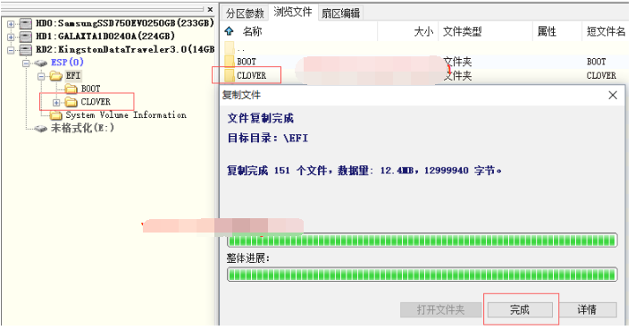Screen dimensions: 644x330
Task: Select the EFI tree label
Action: (x=73, y=76)
